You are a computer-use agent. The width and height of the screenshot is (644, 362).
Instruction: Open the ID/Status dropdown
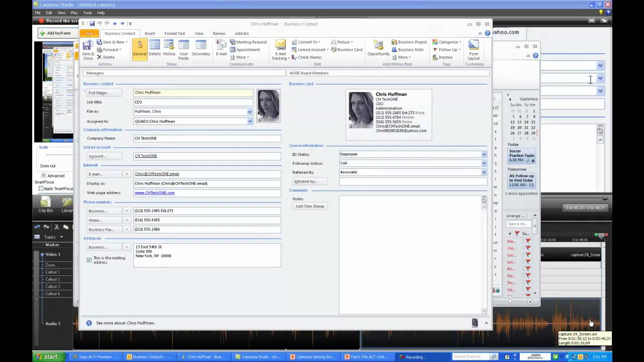484,154
